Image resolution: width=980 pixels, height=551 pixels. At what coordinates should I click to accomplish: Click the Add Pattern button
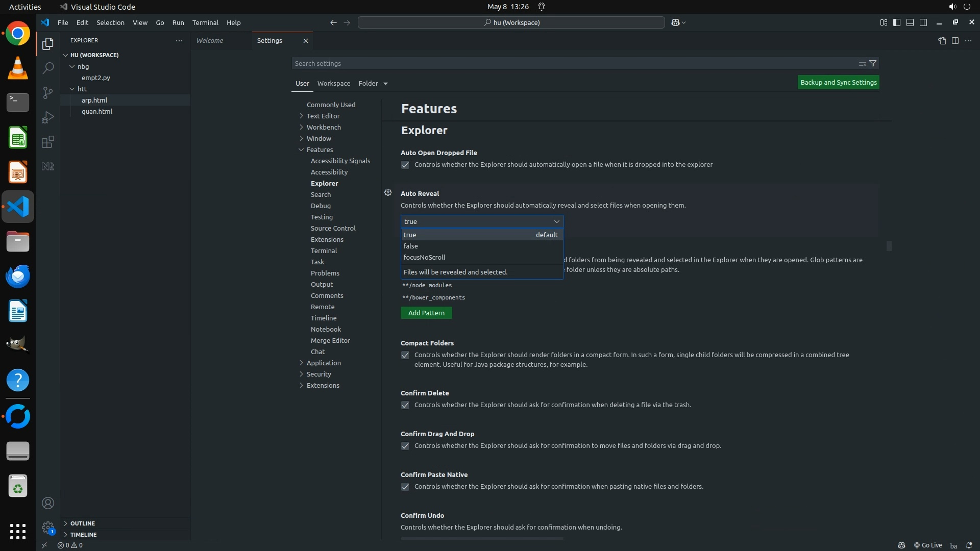[x=426, y=313]
